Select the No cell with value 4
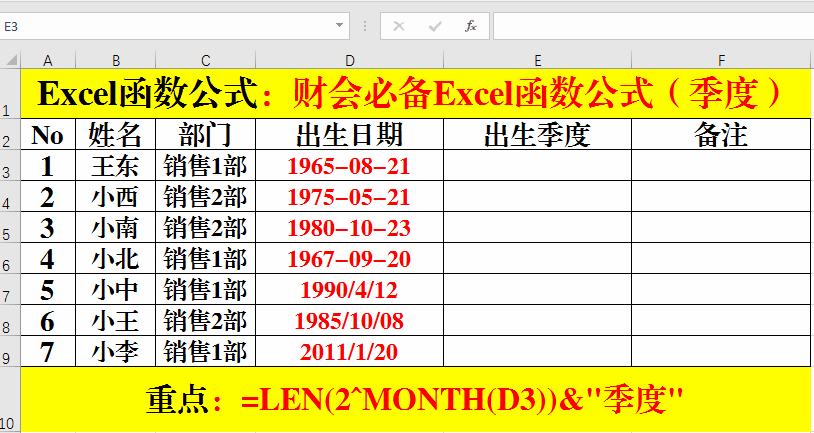 pyautogui.click(x=48, y=259)
